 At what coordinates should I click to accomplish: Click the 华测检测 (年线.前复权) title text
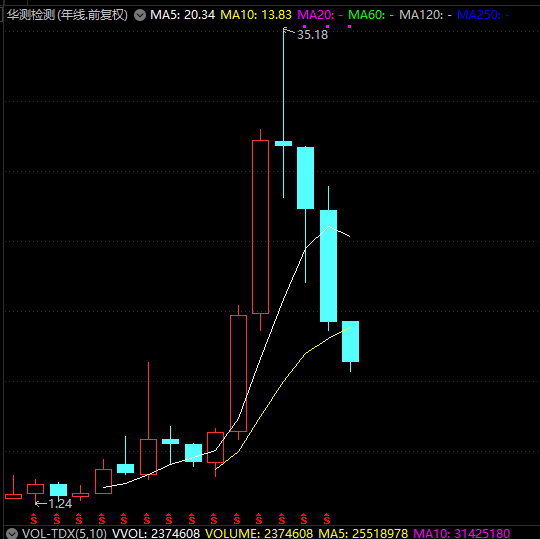coord(68,15)
